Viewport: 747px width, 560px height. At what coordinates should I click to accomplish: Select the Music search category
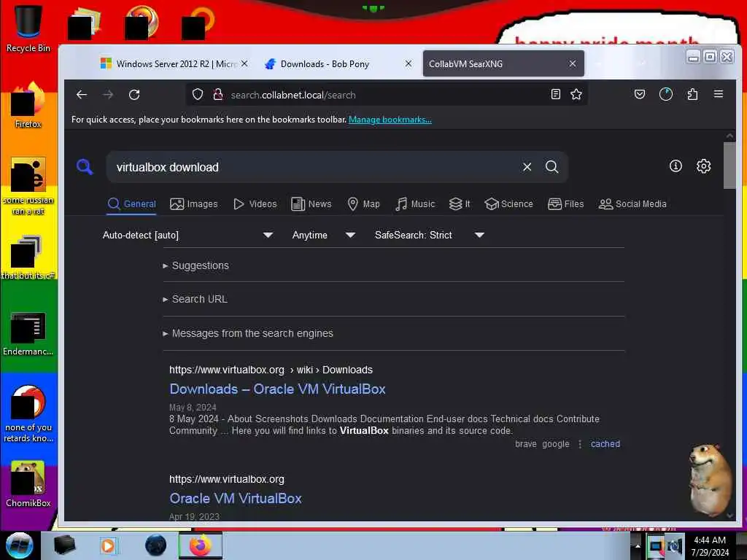tap(415, 204)
